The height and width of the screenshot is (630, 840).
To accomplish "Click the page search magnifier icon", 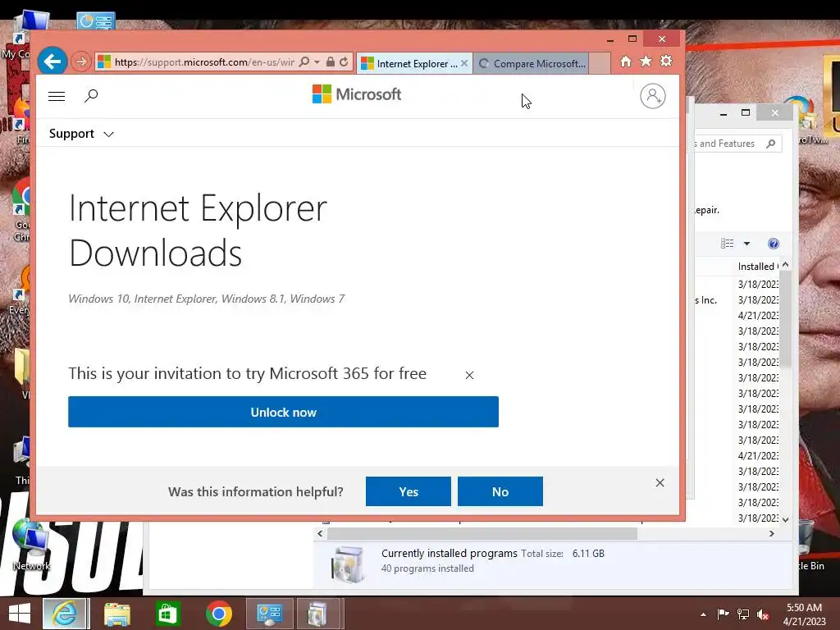I will point(91,96).
